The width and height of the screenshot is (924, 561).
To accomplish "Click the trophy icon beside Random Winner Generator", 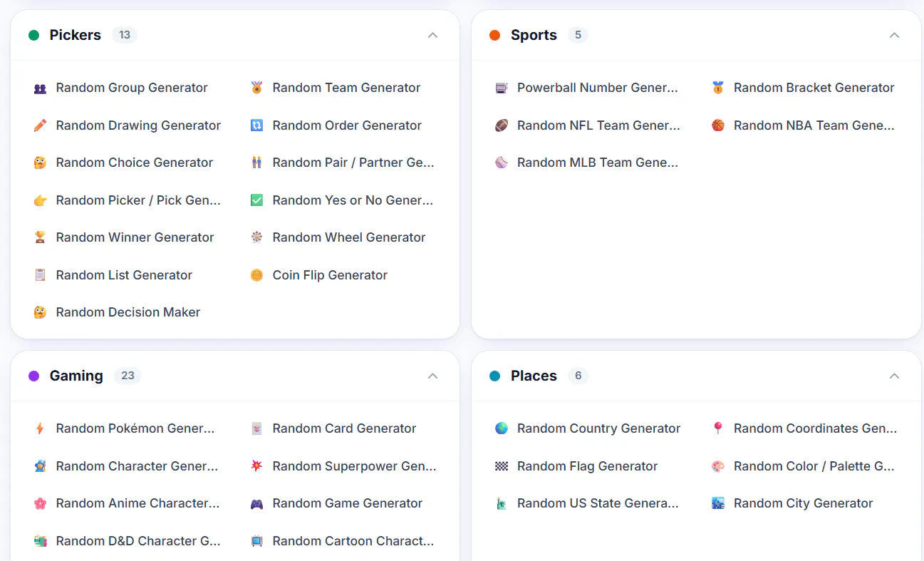I will (x=40, y=237).
